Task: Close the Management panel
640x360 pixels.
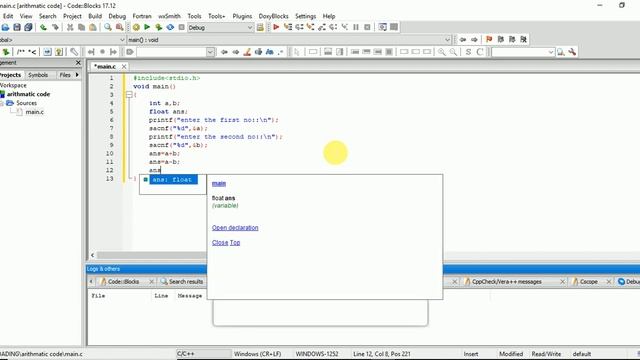Action: pos(78,62)
